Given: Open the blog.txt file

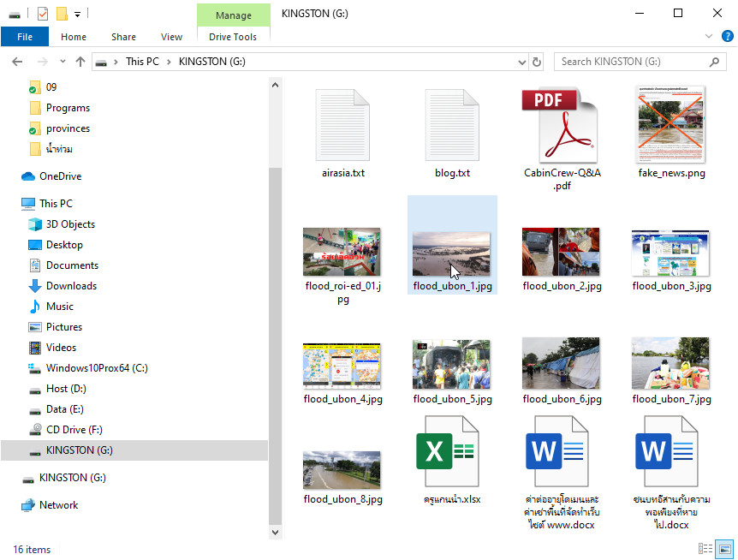Looking at the screenshot, I should click(451, 124).
